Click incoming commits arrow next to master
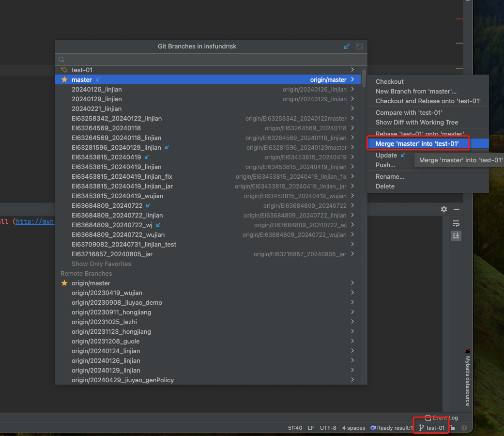Screen dimensions: 504x436 [x=98, y=79]
